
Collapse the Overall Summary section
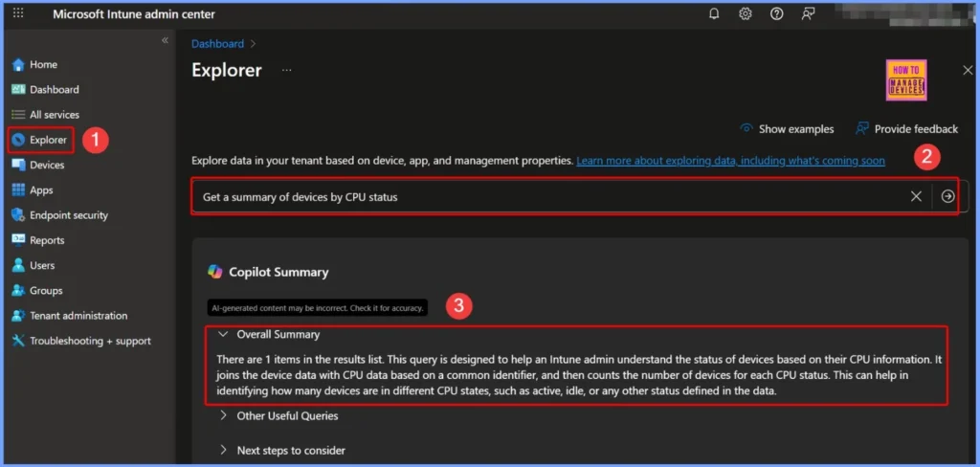click(x=223, y=335)
